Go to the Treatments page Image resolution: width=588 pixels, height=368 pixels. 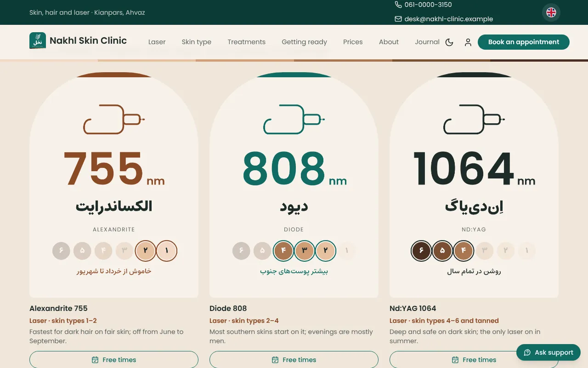(x=247, y=42)
